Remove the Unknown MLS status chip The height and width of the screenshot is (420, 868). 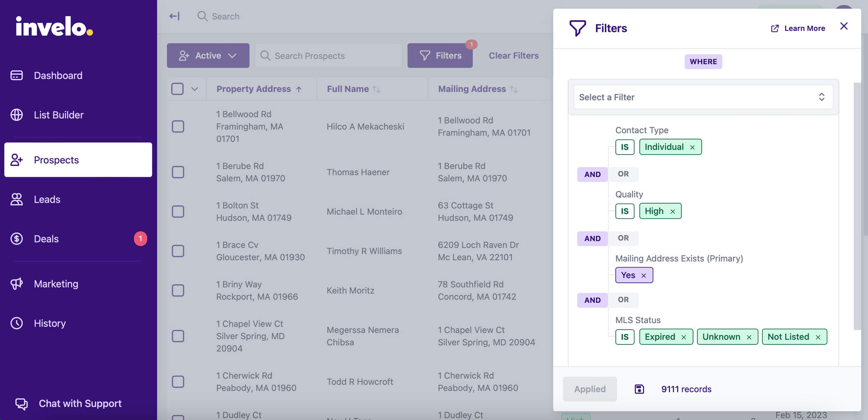click(749, 337)
